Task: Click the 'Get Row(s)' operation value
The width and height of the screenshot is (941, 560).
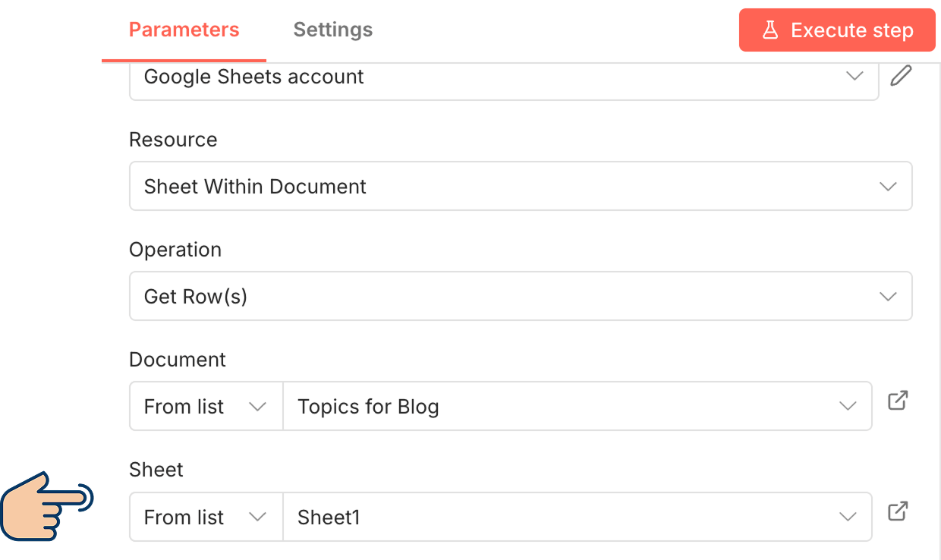Action: tap(196, 297)
